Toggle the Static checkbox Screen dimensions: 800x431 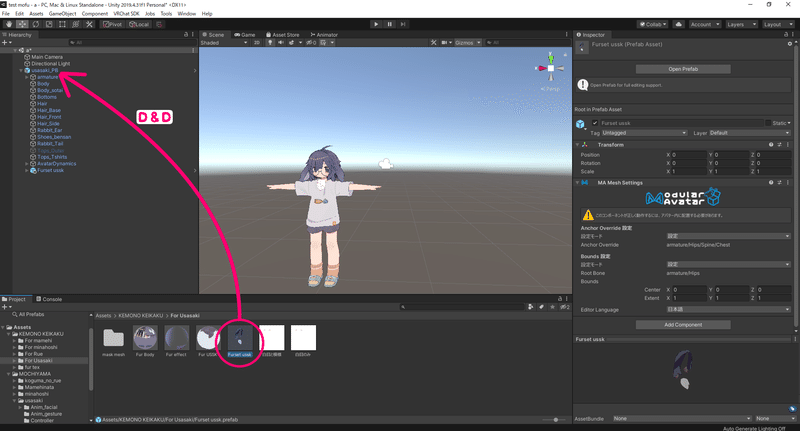click(768, 123)
